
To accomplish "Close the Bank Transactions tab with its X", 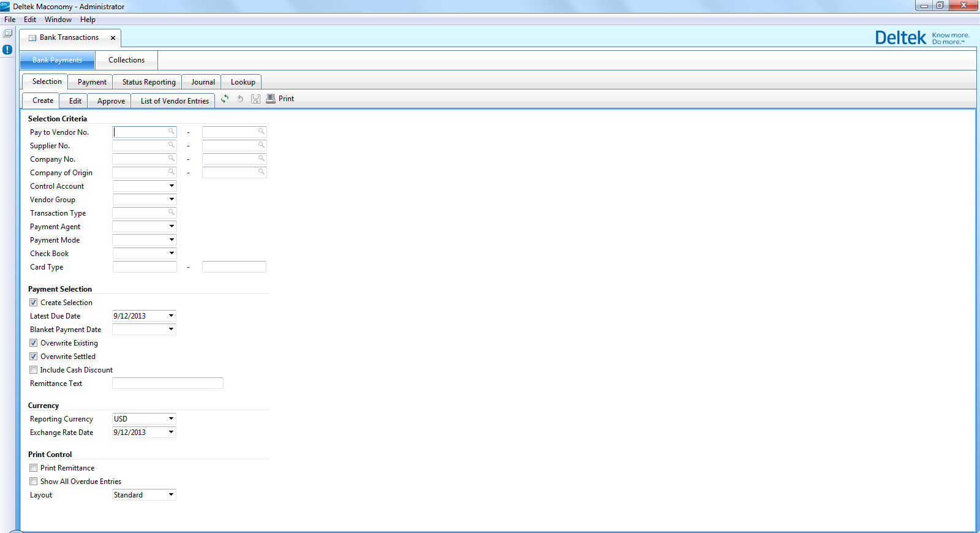I will pos(113,38).
